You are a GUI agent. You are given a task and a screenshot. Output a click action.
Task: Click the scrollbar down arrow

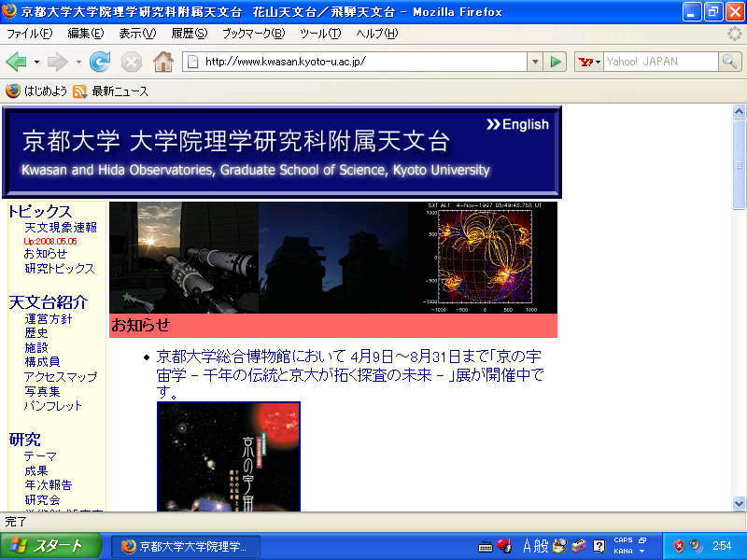pos(739,503)
